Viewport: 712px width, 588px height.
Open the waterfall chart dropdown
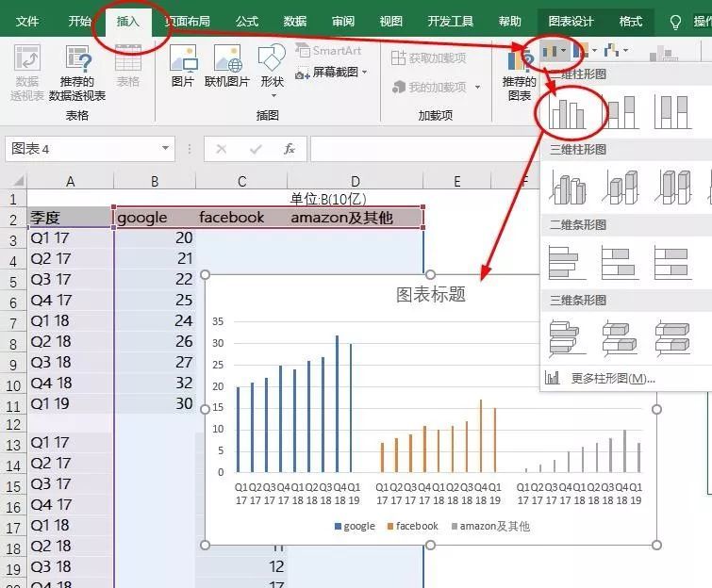pyautogui.click(x=616, y=51)
